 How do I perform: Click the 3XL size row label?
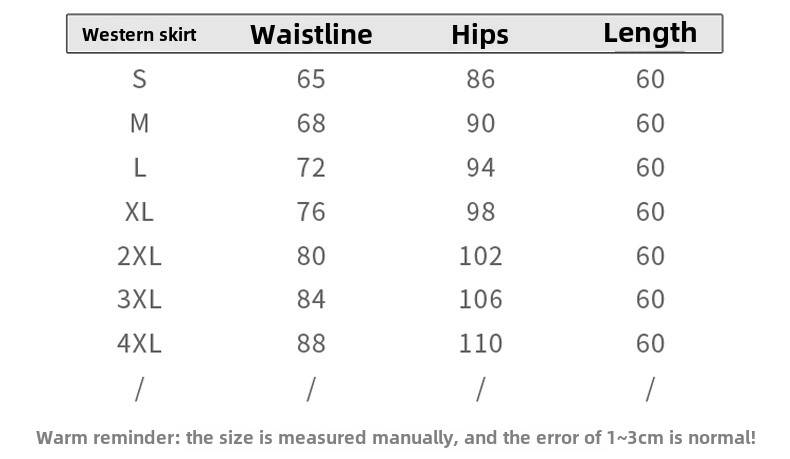139,299
